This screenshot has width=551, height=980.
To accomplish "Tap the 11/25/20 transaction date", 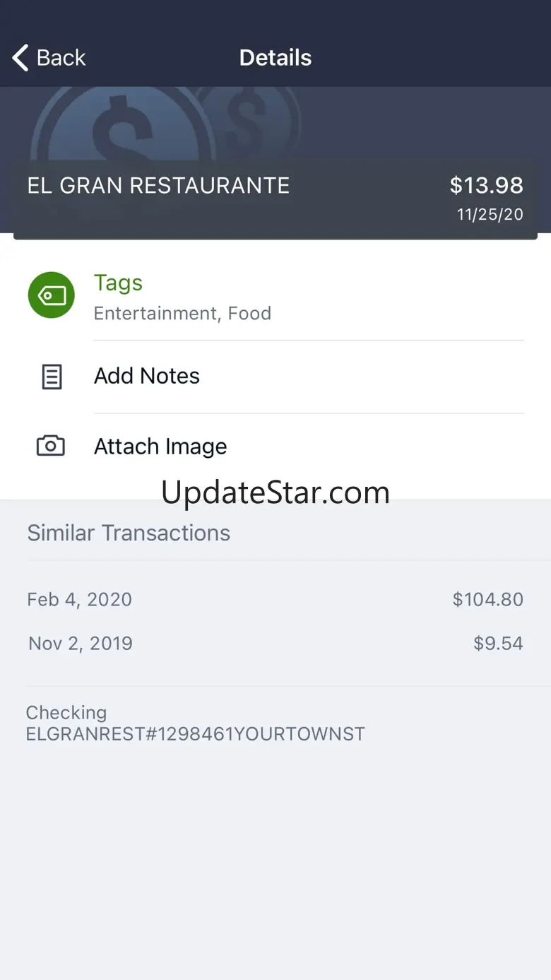I will pos(490,214).
